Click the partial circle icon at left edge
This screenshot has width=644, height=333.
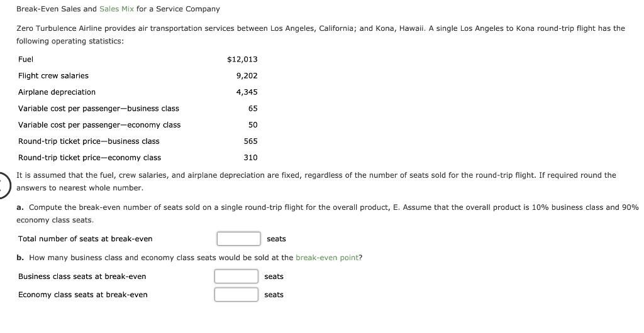(x=4, y=185)
